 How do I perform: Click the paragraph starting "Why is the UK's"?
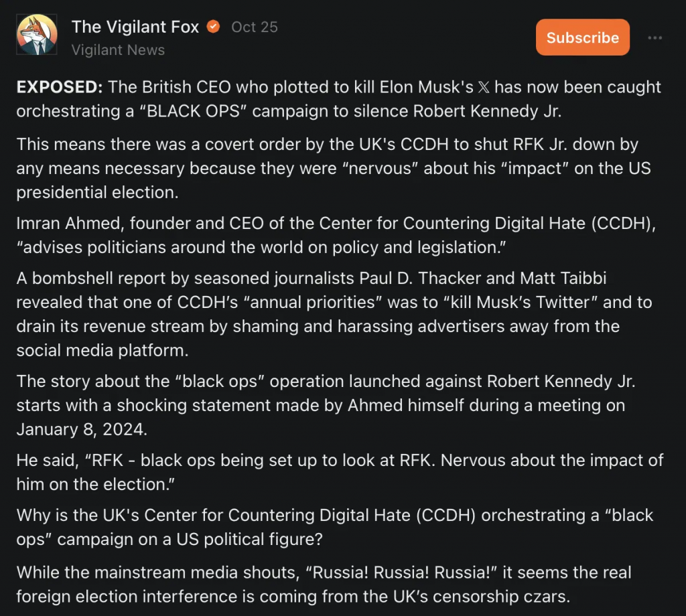tap(335, 527)
